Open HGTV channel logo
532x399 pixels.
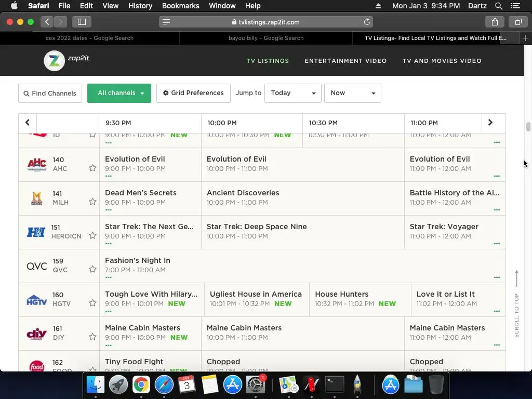click(37, 300)
